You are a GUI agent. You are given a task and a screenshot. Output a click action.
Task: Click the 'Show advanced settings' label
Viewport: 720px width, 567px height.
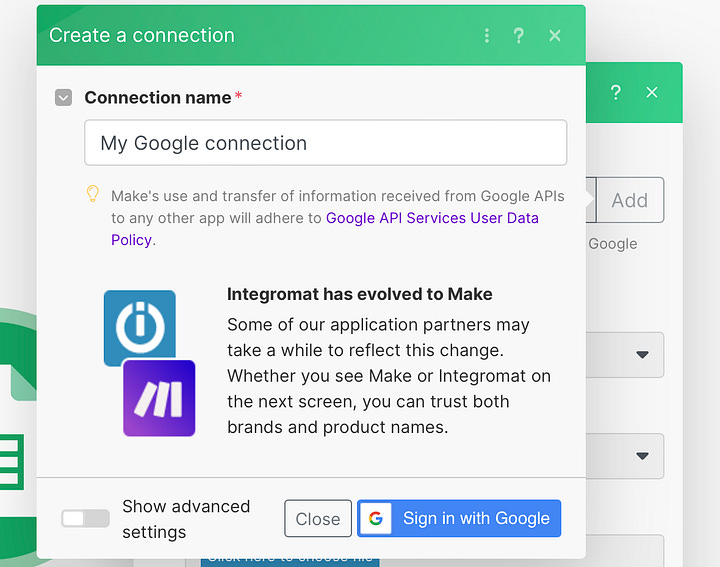tap(186, 519)
